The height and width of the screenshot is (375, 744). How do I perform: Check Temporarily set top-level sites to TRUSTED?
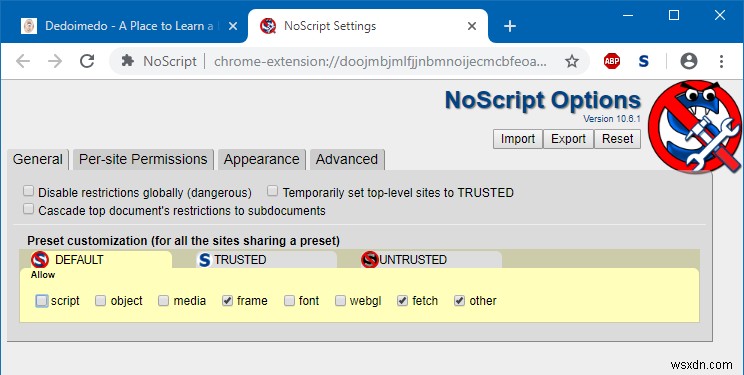(272, 191)
